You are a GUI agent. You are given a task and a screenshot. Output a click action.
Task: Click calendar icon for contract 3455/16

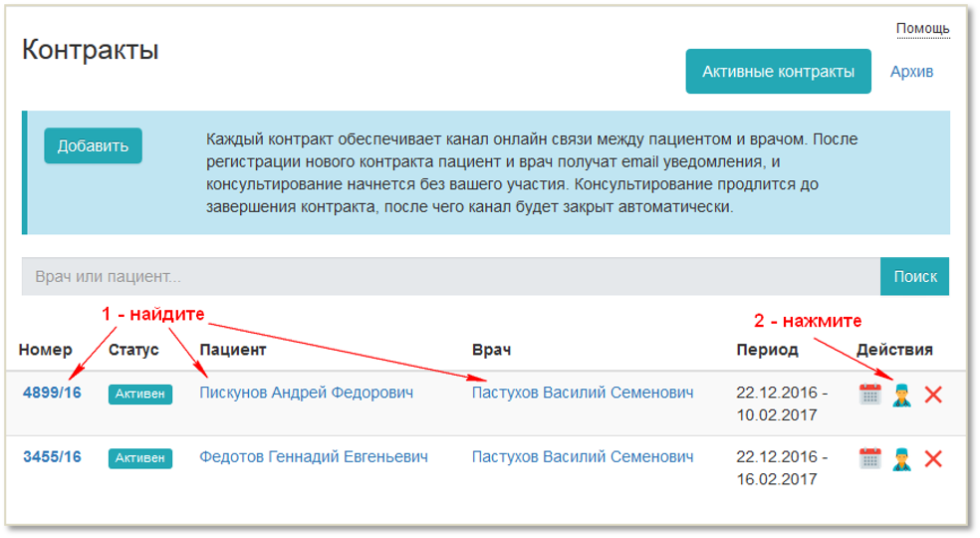[x=869, y=458]
